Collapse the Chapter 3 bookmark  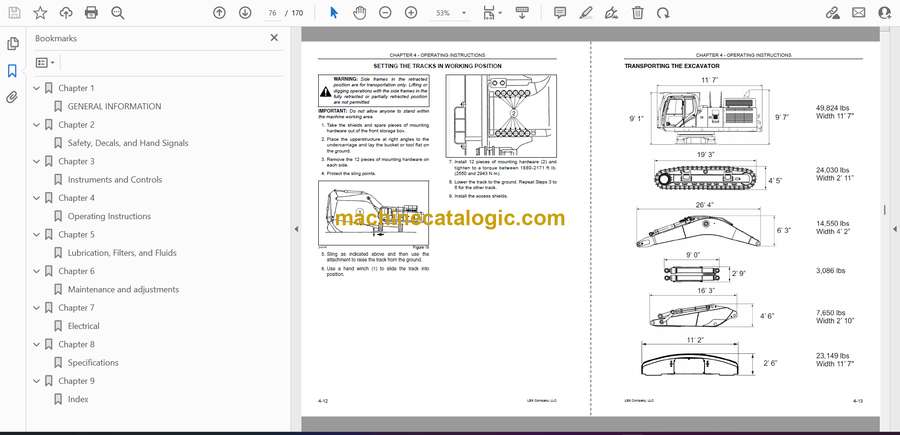tap(37, 161)
